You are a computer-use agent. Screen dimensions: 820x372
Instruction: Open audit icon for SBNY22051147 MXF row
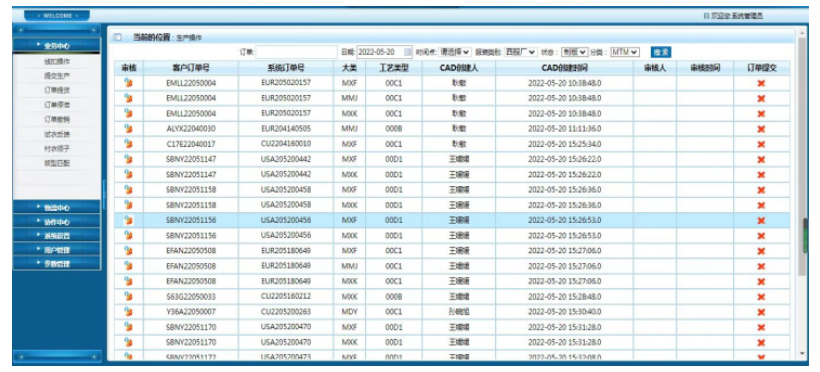click(128, 159)
